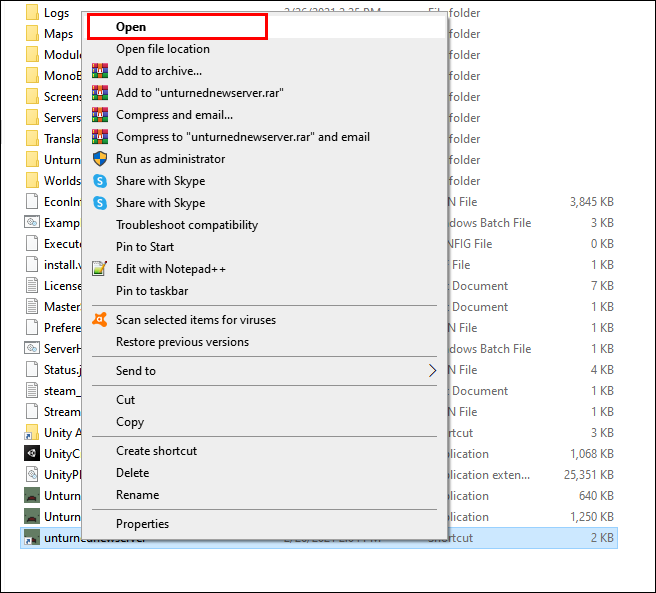656x593 pixels.
Task: Click WinRAR icon beside "Add to archive..."
Action: point(99,71)
